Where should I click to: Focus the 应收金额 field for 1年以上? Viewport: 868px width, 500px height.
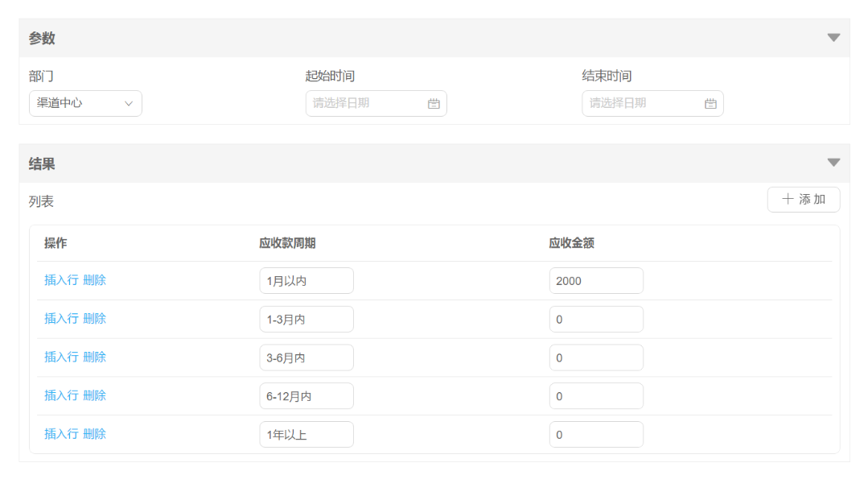point(595,435)
